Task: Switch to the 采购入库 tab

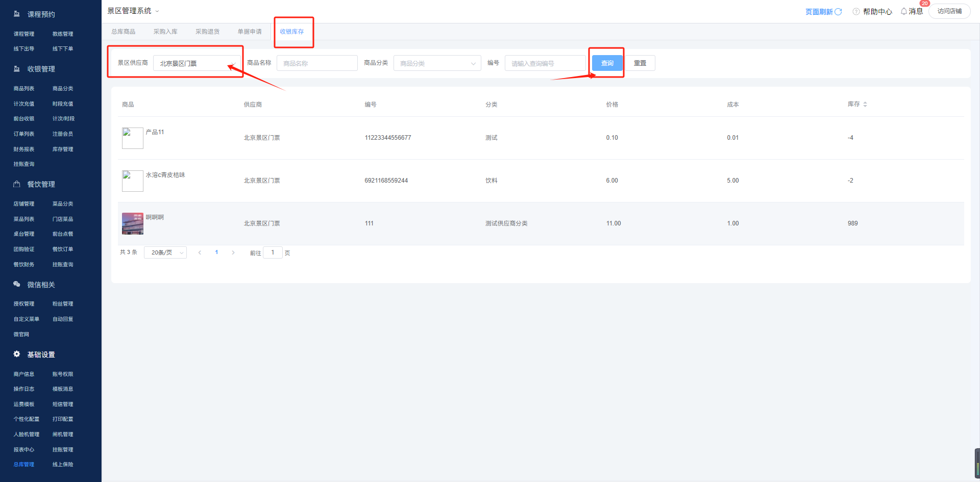Action: [165, 32]
